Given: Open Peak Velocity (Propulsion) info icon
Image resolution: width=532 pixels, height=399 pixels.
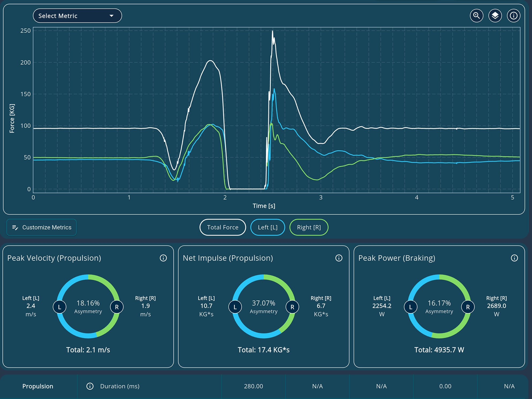Looking at the screenshot, I should pos(163,258).
